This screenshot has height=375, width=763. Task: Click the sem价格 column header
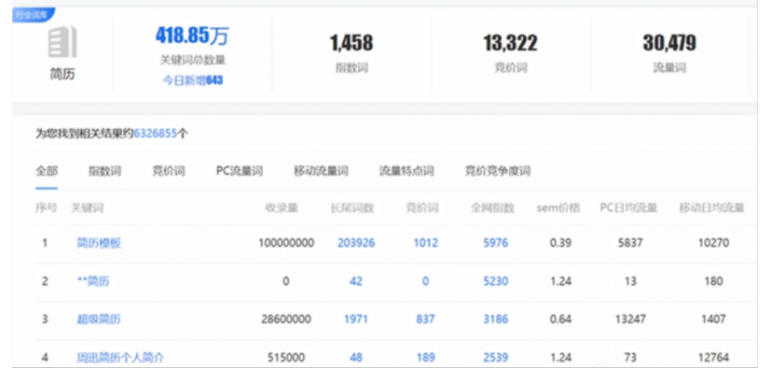click(558, 208)
